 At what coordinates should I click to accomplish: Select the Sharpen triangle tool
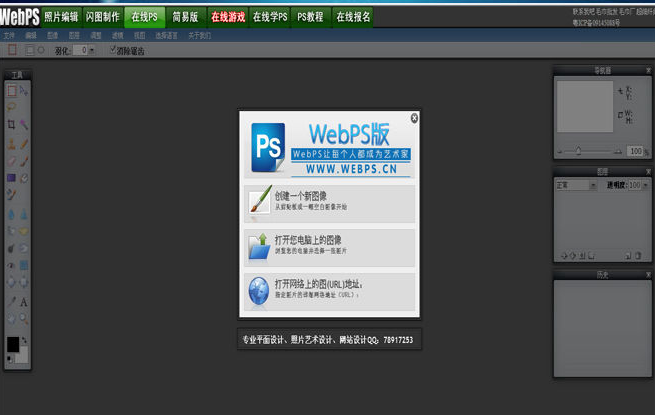[24, 214]
